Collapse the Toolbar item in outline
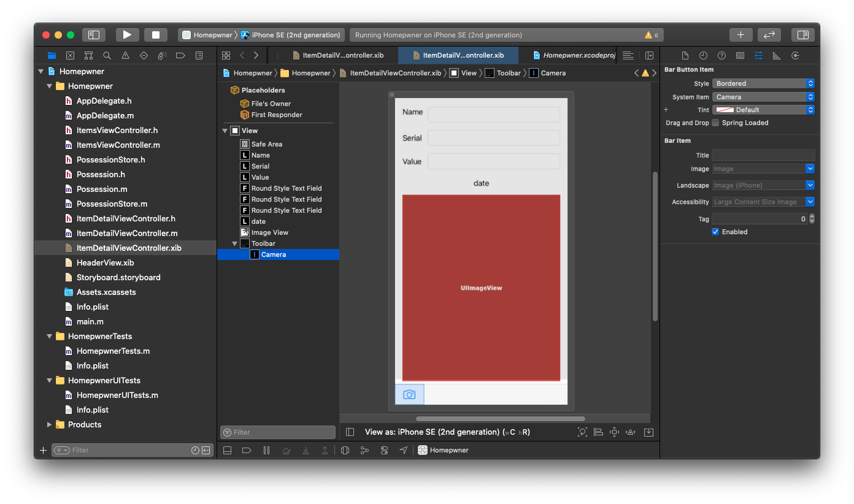 tap(234, 243)
